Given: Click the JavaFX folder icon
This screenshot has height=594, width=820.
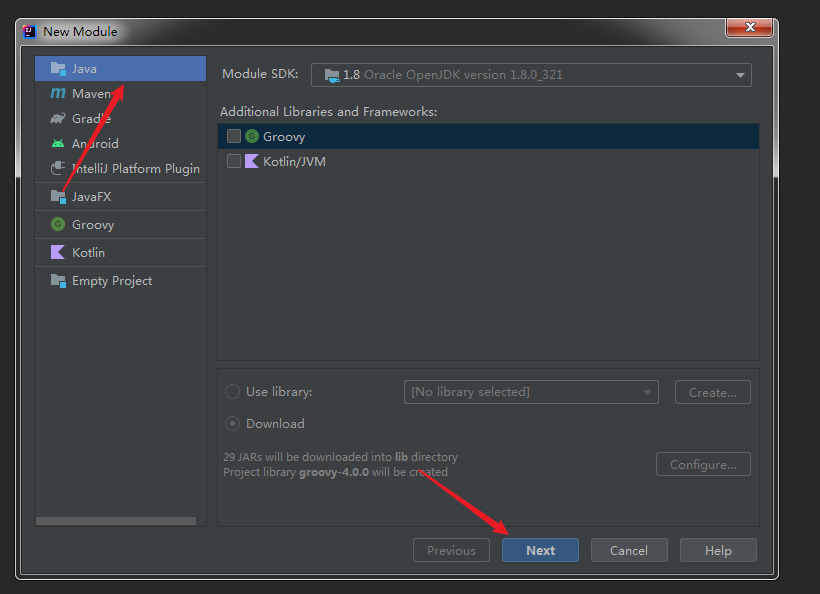Looking at the screenshot, I should coord(58,197).
